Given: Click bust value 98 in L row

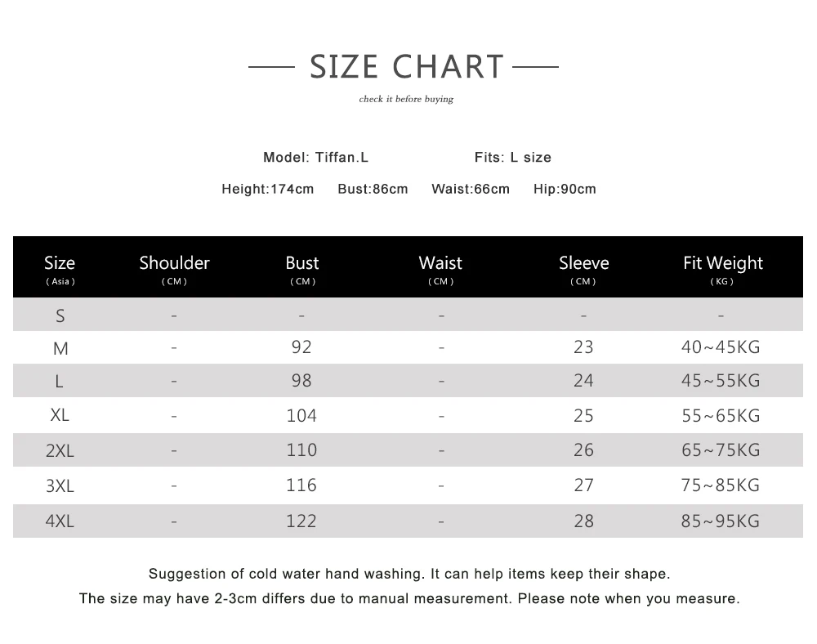Looking at the screenshot, I should 301,380.
